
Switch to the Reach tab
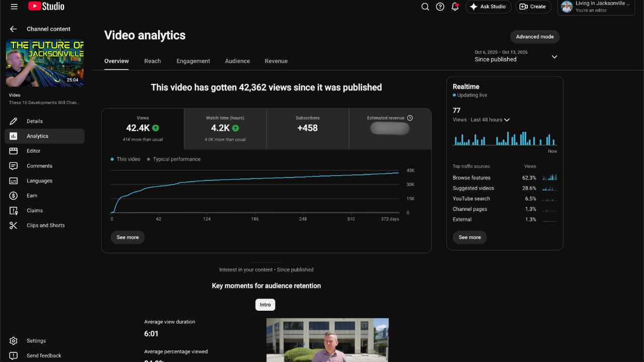pyautogui.click(x=152, y=61)
